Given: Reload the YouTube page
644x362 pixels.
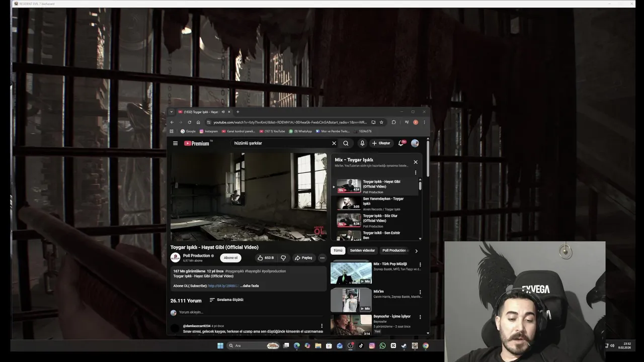Looking at the screenshot, I should [x=189, y=122].
